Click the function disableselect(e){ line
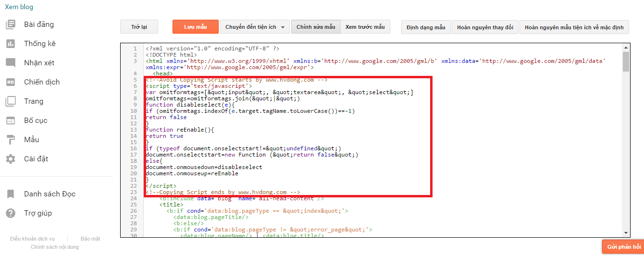Viewport: 644px width, 255px height. pos(190,105)
